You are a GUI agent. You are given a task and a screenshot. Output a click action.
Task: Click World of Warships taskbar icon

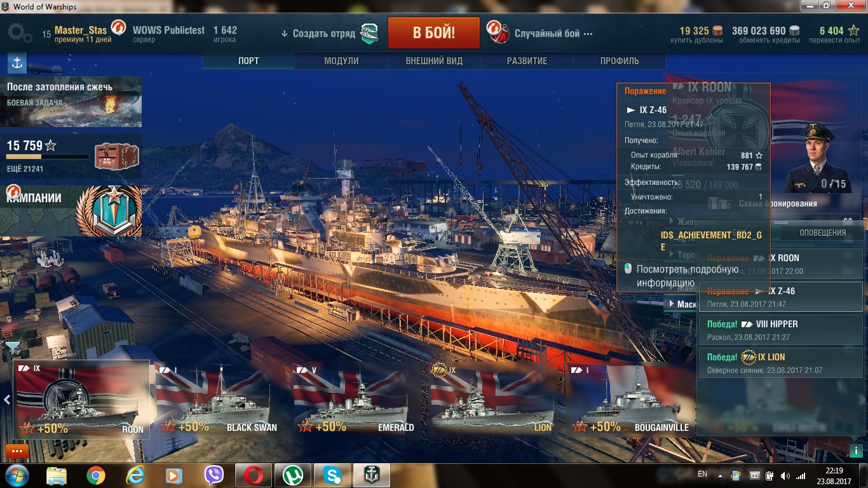(x=372, y=475)
